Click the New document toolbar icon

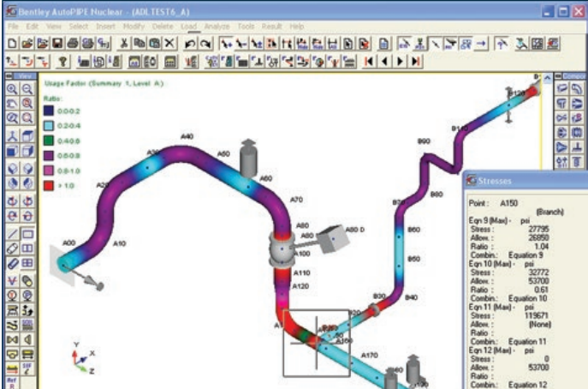[x=12, y=44]
